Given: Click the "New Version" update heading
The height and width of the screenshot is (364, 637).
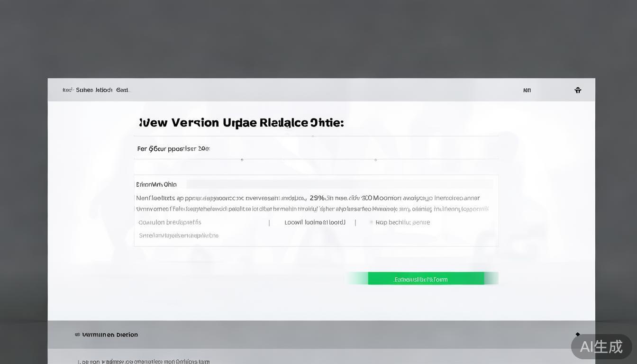Looking at the screenshot, I should click(241, 123).
